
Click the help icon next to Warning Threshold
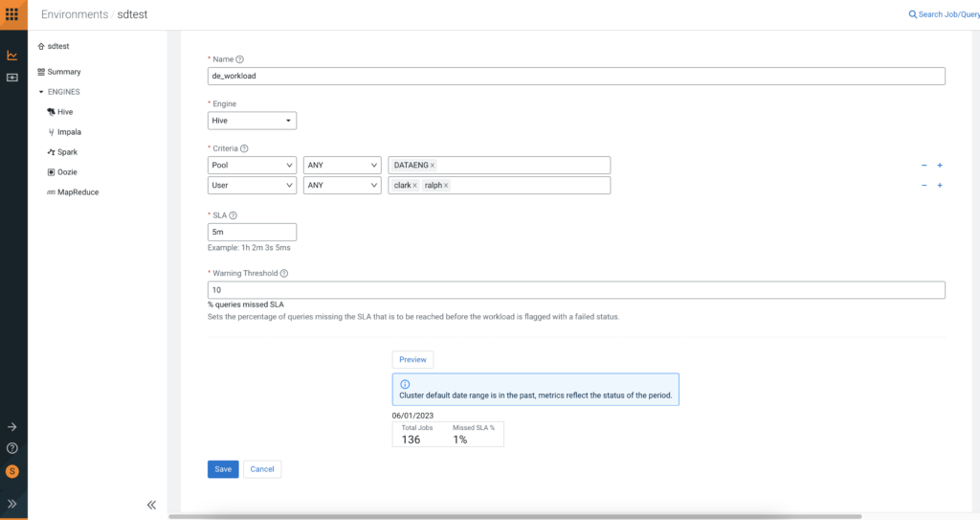(x=284, y=273)
